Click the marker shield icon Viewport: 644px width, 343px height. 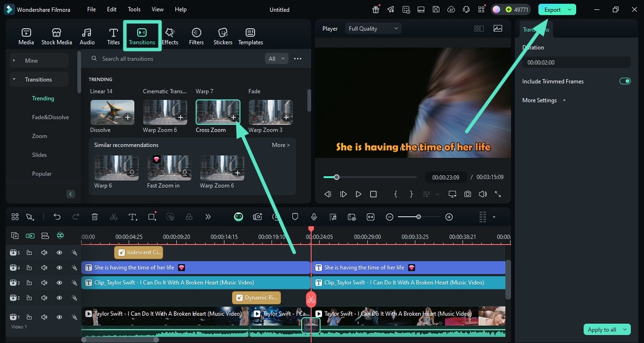295,217
